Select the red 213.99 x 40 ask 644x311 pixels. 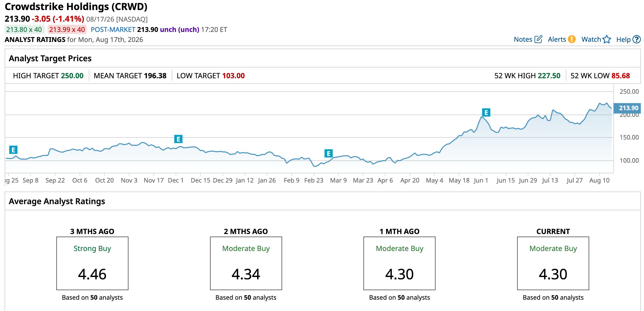click(x=67, y=30)
